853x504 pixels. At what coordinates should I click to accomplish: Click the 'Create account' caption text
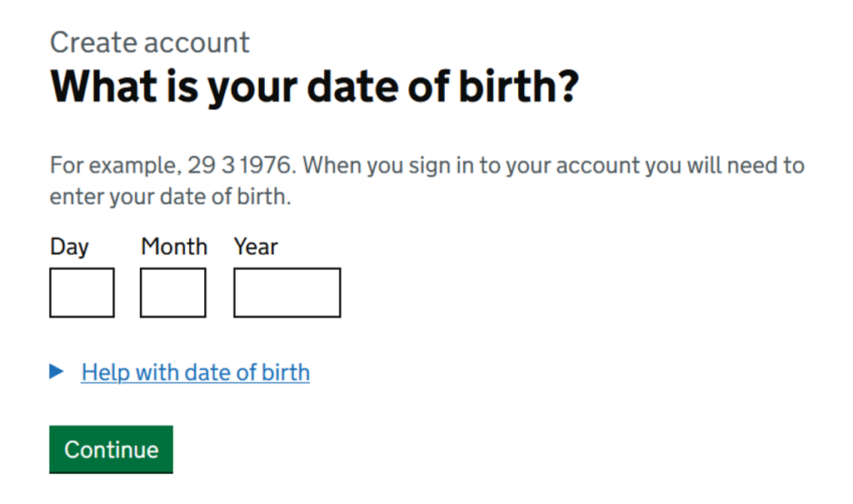[x=150, y=42]
